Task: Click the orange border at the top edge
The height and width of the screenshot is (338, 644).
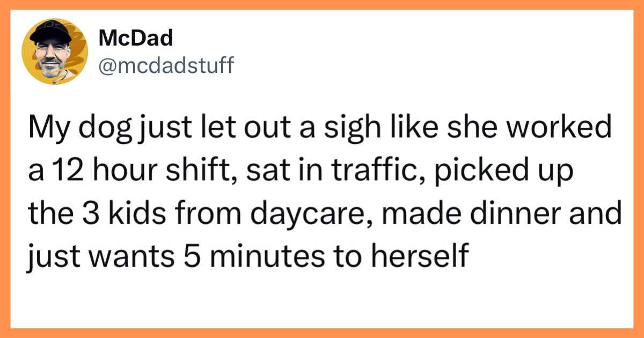Action: (322, 4)
